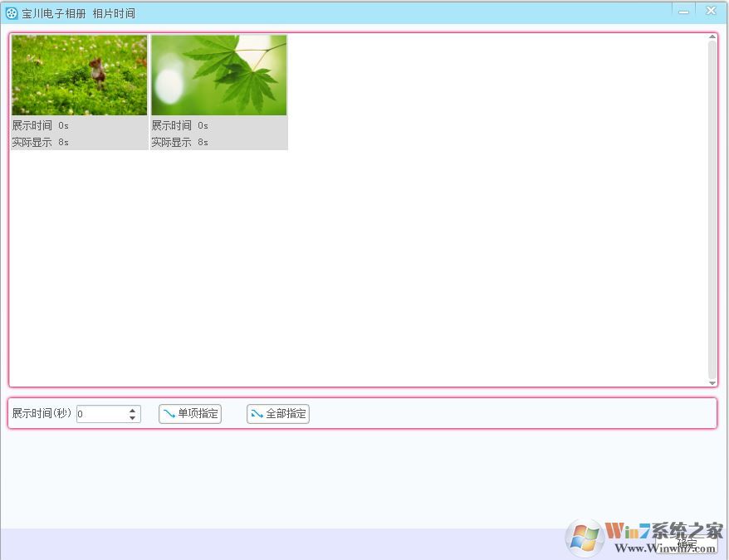
Task: Click the down arrow of the seconds stepper
Action: 131,417
